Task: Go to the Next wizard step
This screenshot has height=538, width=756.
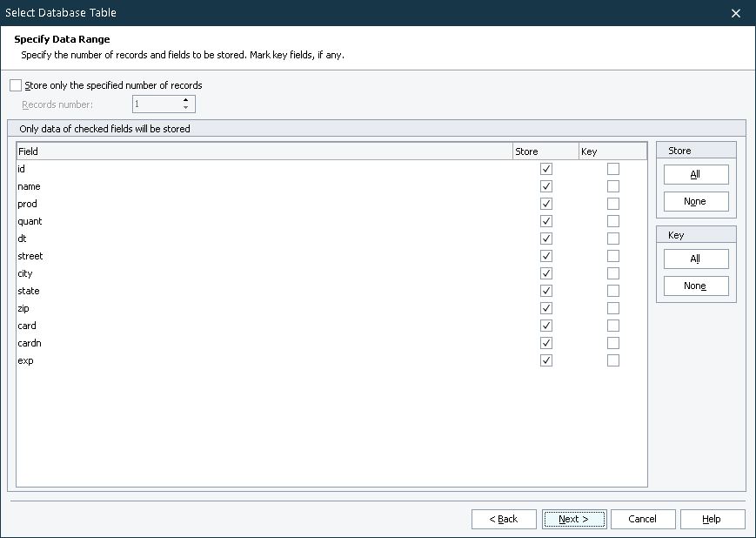Action: [x=574, y=519]
